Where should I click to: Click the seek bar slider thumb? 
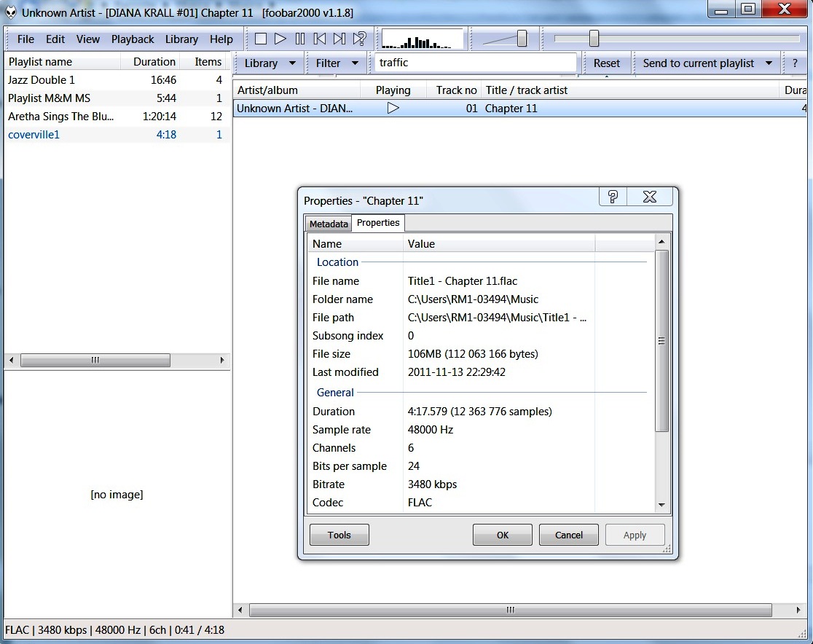[x=594, y=39]
